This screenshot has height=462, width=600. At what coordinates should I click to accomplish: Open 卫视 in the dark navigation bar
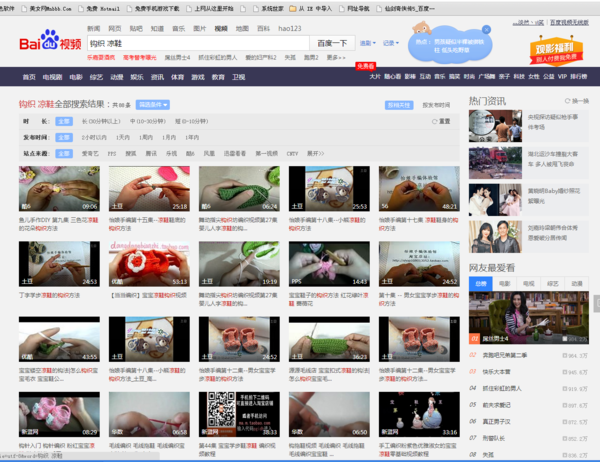click(238, 77)
